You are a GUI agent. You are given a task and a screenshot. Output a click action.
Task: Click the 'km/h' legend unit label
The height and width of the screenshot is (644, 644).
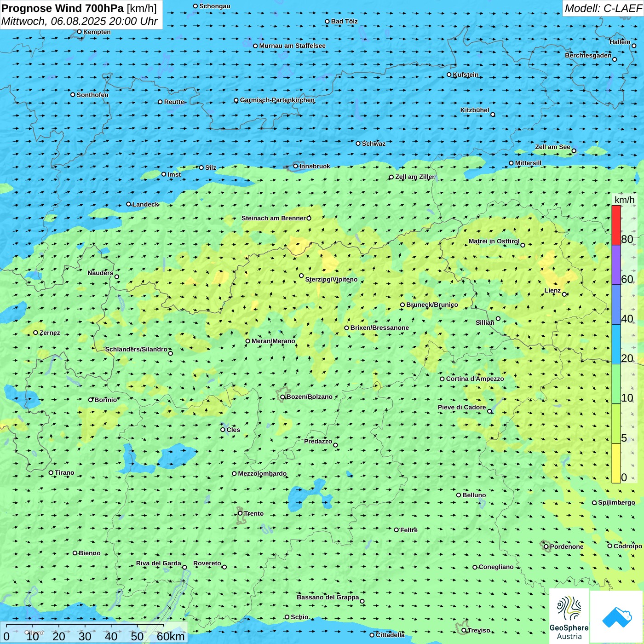[624, 200]
